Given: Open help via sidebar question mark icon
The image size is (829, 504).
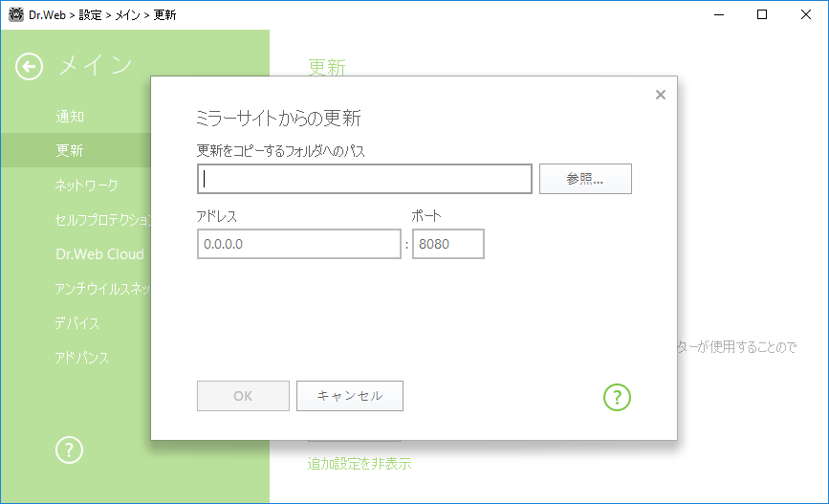Looking at the screenshot, I should (x=69, y=450).
